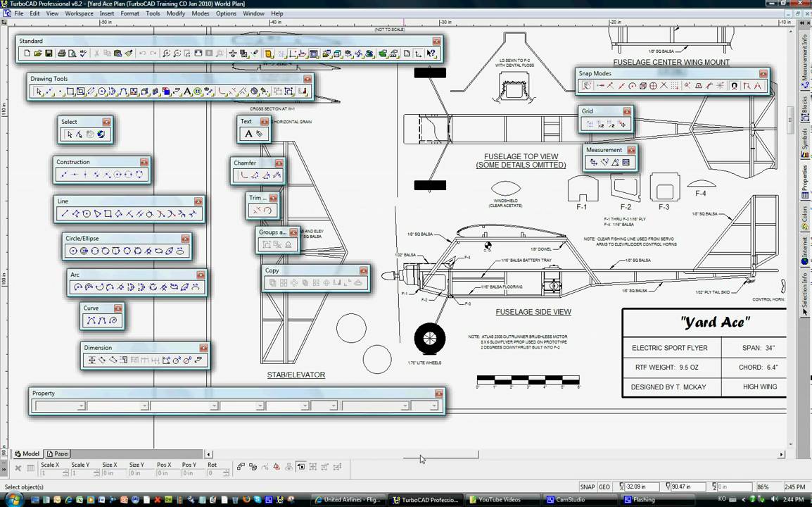The height and width of the screenshot is (507, 812).
Task: Select a chamfer tool in the Chamfer toolbar
Action: [x=243, y=174]
